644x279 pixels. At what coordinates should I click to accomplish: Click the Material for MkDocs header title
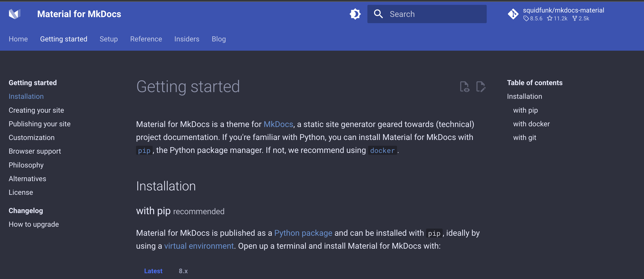coord(79,14)
